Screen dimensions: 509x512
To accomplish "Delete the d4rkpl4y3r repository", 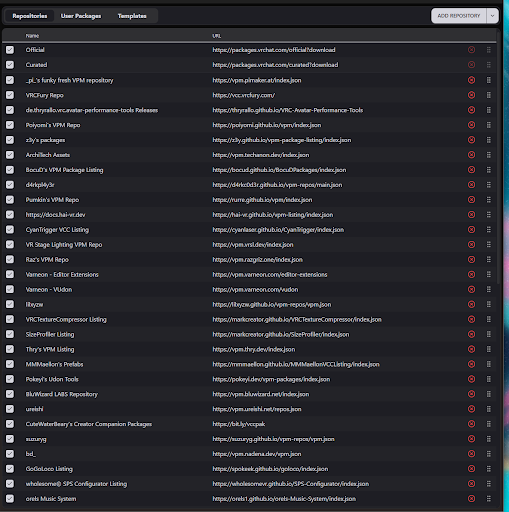I will 471,185.
